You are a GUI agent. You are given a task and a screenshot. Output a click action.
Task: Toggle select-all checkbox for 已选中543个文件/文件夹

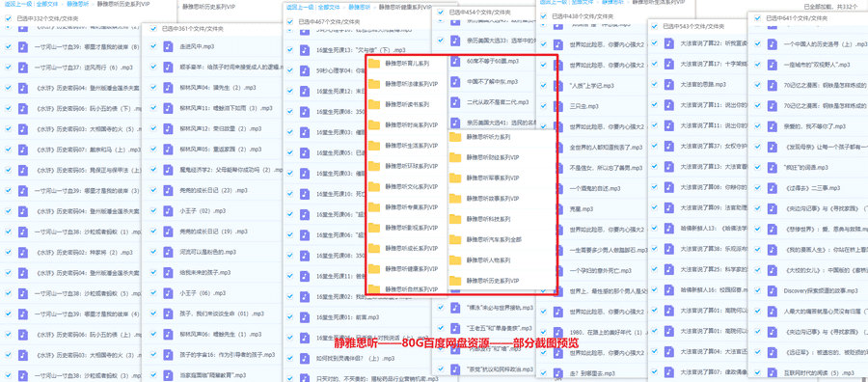pyautogui.click(x=655, y=26)
